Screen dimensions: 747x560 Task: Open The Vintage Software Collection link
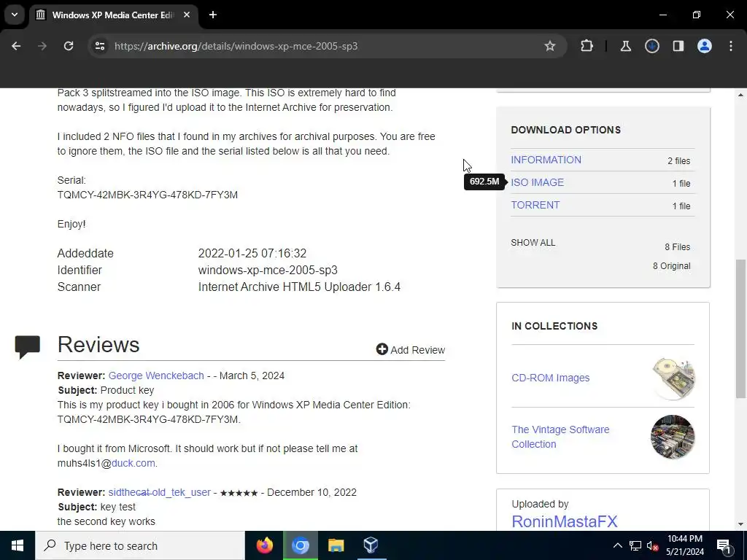pos(560,437)
